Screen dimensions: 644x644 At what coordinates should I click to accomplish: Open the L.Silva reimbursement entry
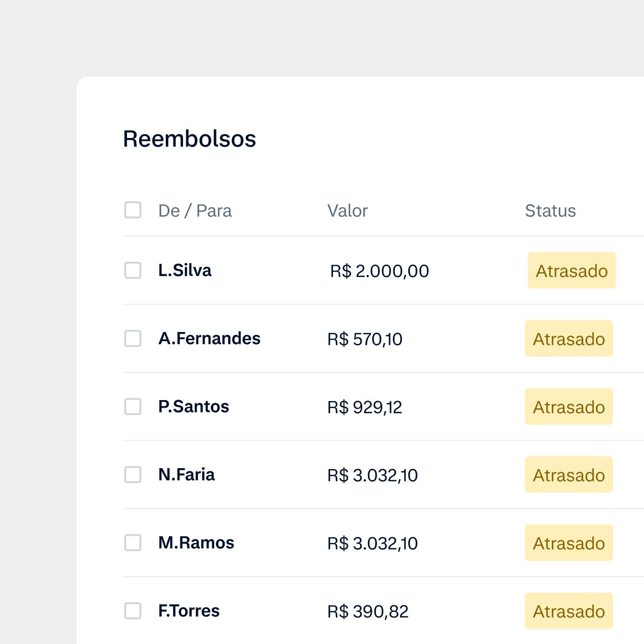point(185,270)
